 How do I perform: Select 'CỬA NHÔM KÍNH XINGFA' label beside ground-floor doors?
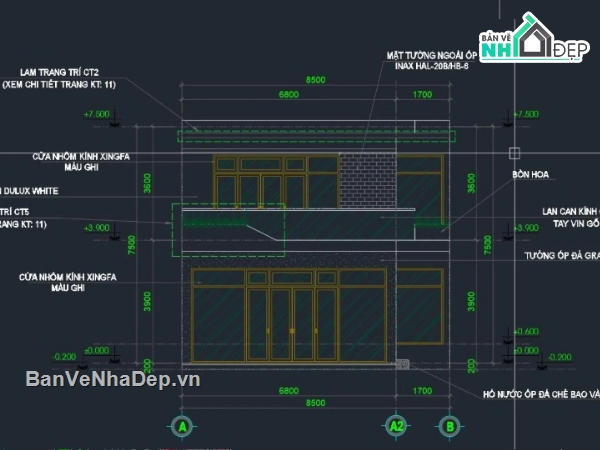pyautogui.click(x=68, y=277)
